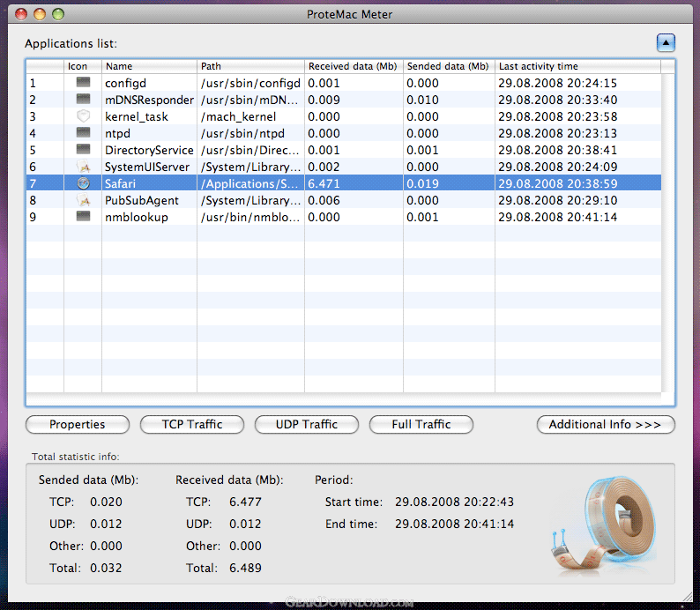Click the 29.08.2008 20:33:40 activity time

(557, 100)
